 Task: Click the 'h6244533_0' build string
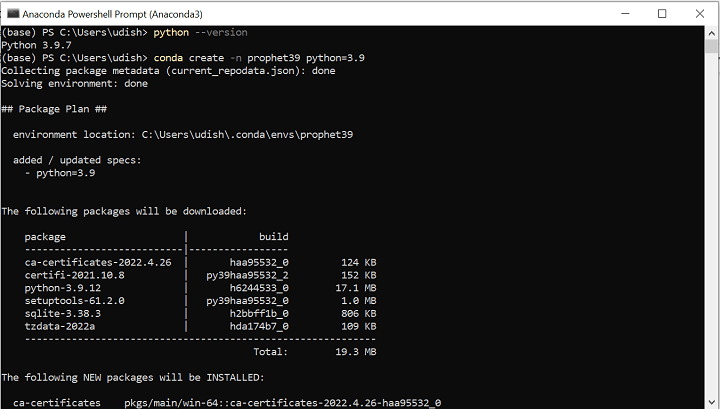(x=259, y=288)
